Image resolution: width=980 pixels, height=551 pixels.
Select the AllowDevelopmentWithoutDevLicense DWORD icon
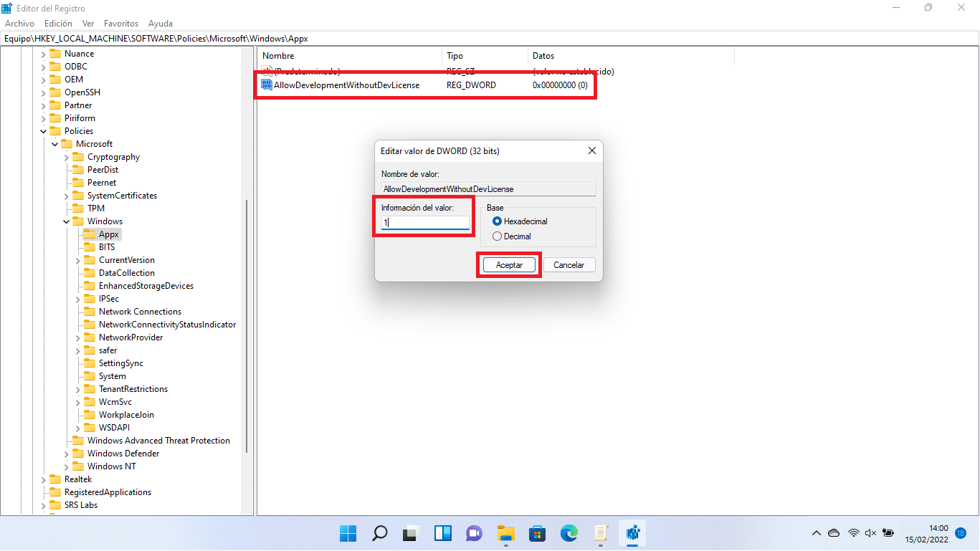tap(267, 85)
